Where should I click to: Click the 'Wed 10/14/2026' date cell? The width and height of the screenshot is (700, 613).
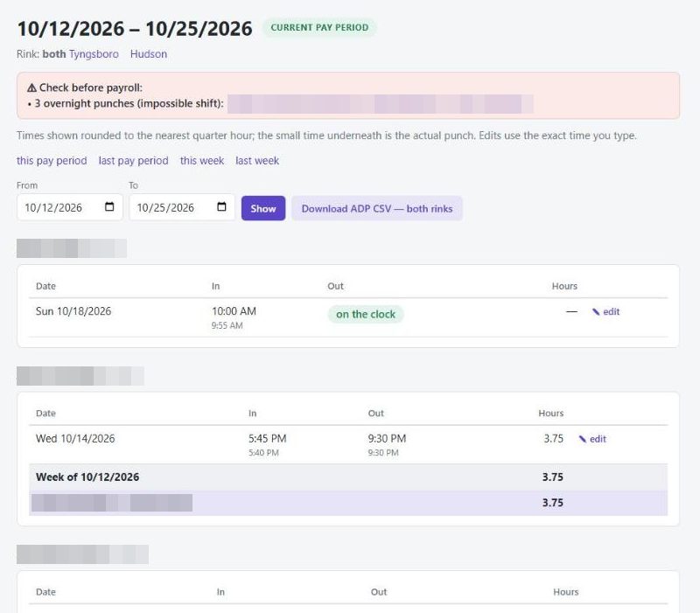pos(75,439)
